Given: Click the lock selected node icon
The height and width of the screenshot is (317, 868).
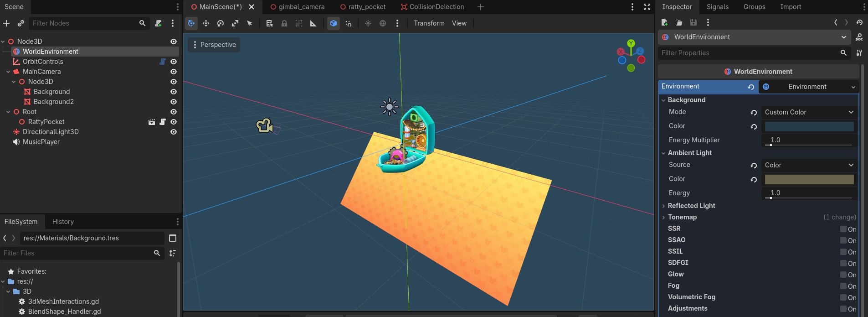Looking at the screenshot, I should click(x=284, y=23).
